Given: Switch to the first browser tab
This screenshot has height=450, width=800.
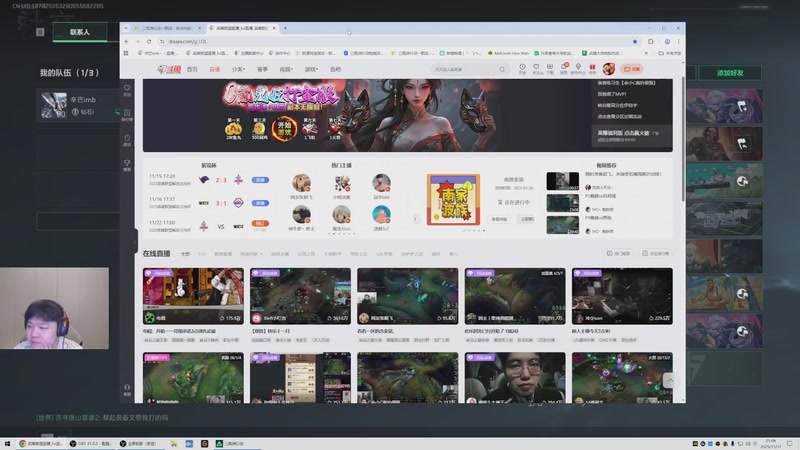Looking at the screenshot, I should (166, 28).
